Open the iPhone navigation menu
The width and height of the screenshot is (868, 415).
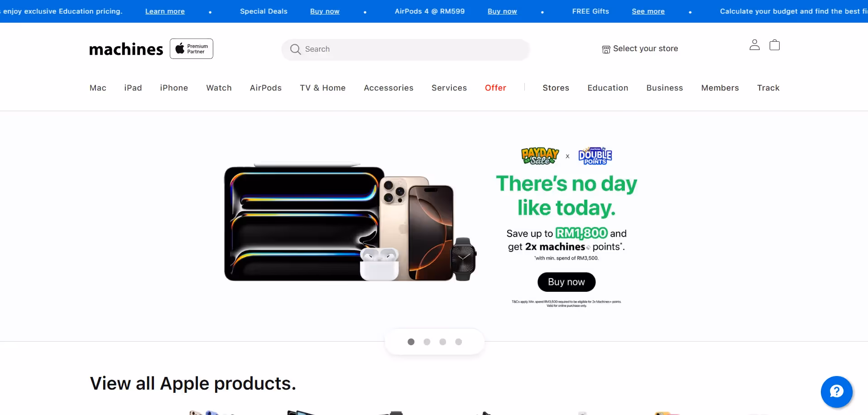(174, 88)
